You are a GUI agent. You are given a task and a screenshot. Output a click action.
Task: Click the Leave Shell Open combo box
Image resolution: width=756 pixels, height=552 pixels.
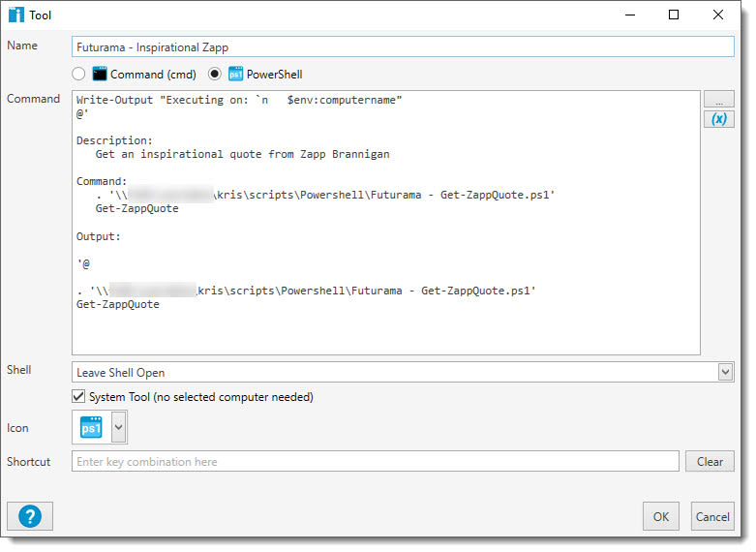click(x=403, y=372)
